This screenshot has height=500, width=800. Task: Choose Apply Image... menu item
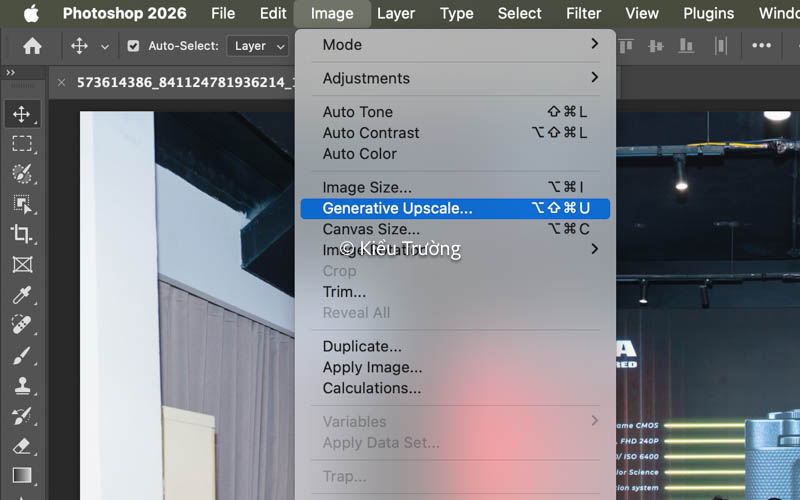(455, 367)
